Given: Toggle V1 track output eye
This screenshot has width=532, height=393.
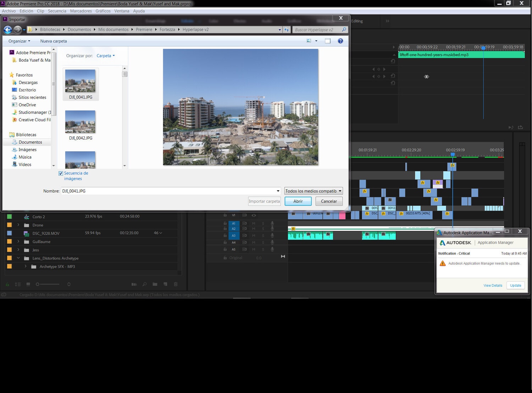Looking at the screenshot, I should (254, 215).
